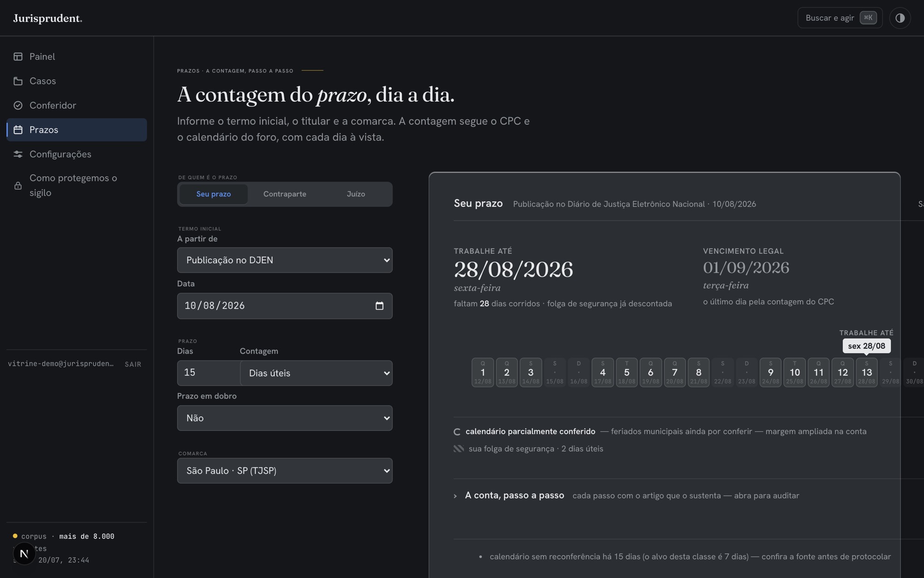Click Buscar e agir search button
The height and width of the screenshot is (578, 924).
tap(840, 18)
